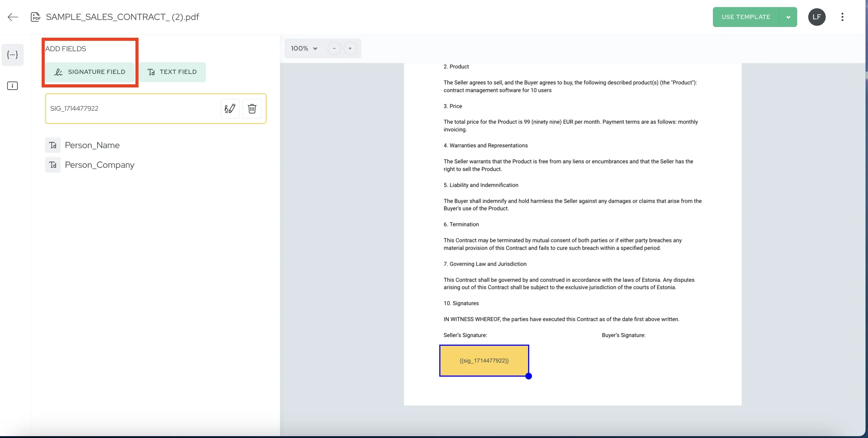Screen dimensions: 868x438
Task: Click the blue resize handle dot
Action: pyautogui.click(x=528, y=376)
